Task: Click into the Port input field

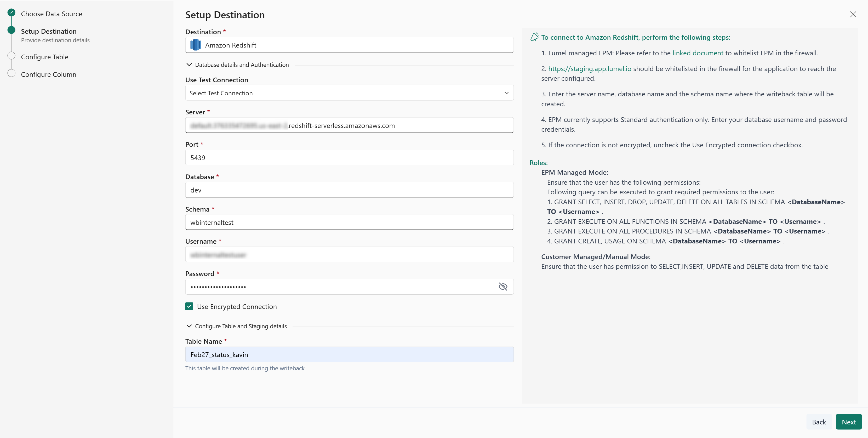Action: pyautogui.click(x=349, y=157)
